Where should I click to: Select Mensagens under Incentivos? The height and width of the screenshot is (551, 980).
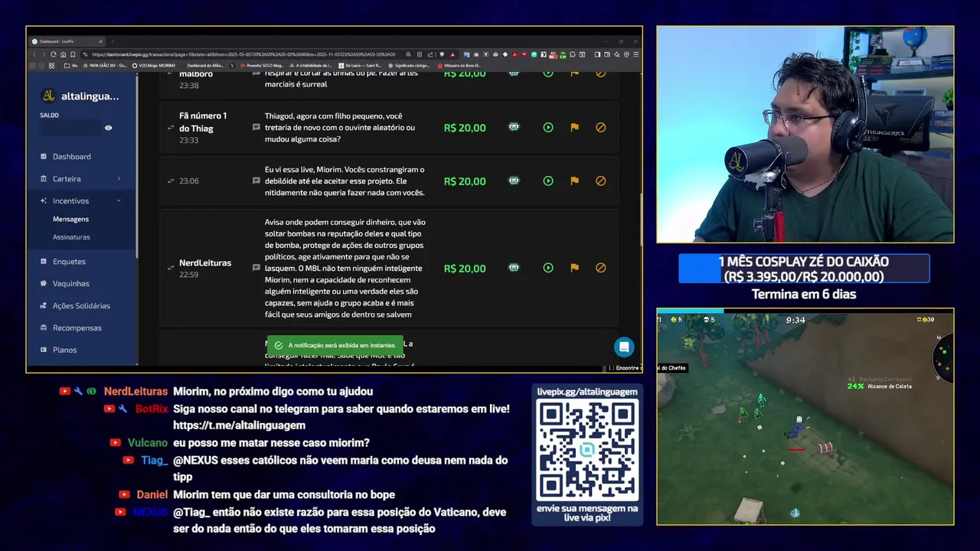70,219
